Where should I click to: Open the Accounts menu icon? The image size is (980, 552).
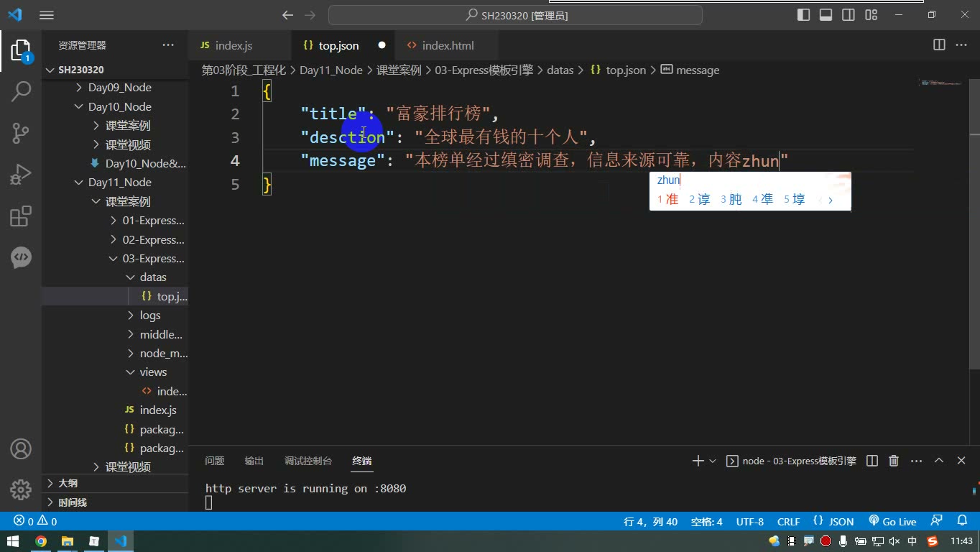pos(20,449)
